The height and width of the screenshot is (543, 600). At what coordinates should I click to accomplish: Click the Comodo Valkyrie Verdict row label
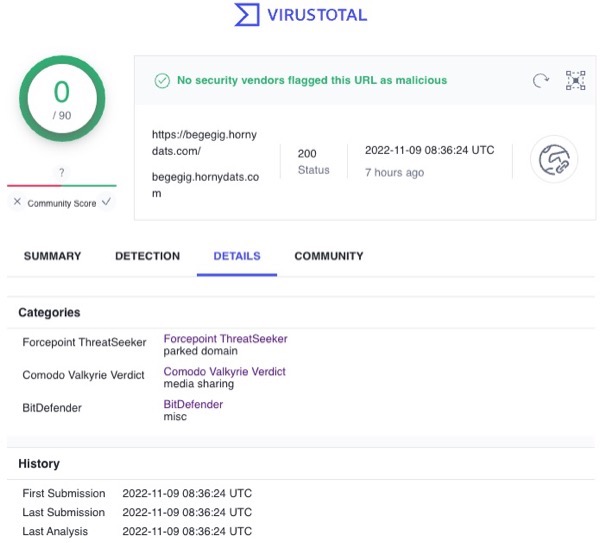click(x=83, y=375)
